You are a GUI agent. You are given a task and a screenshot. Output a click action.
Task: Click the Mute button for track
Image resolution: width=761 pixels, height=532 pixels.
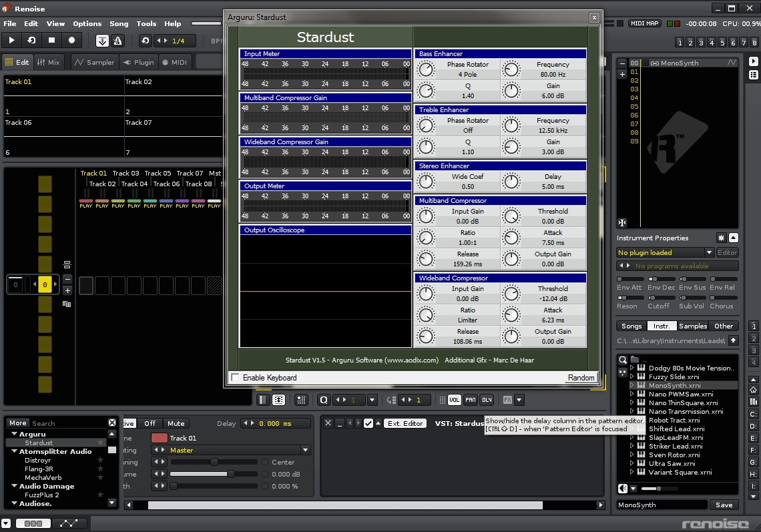tap(176, 423)
